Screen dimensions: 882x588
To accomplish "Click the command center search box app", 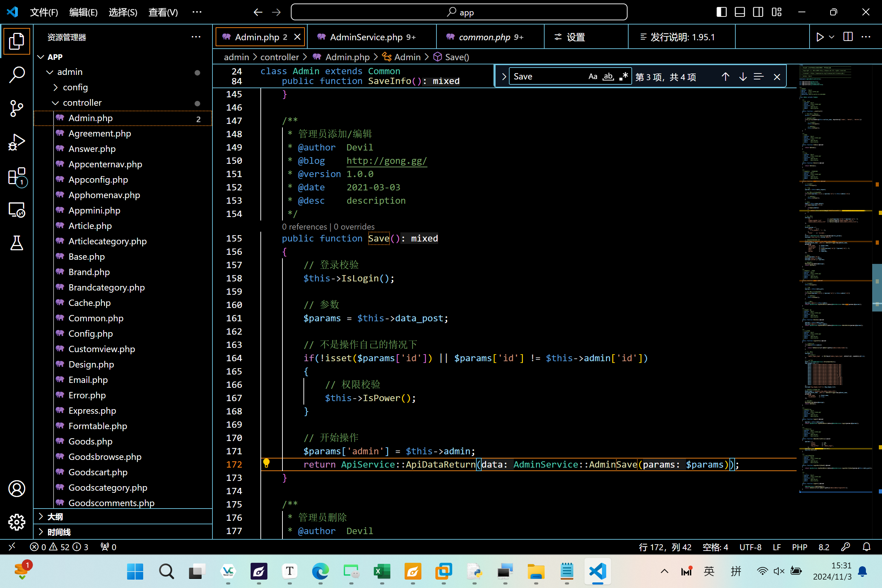I will pyautogui.click(x=459, y=12).
